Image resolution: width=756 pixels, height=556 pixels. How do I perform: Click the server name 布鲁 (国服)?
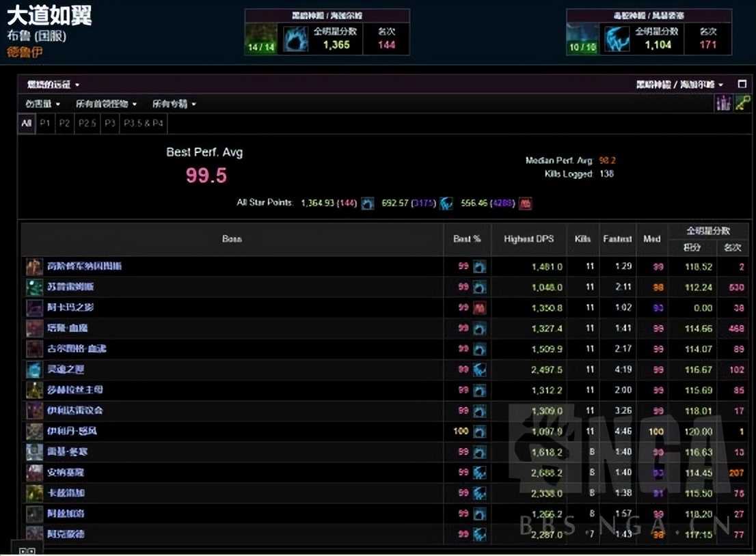pos(37,36)
